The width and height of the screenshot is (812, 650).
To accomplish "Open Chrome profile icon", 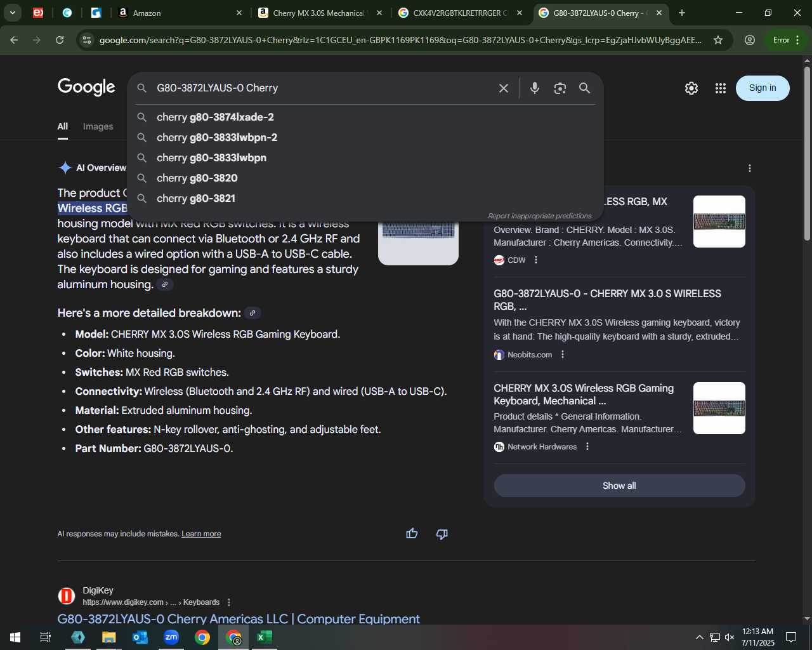I will click(x=750, y=40).
